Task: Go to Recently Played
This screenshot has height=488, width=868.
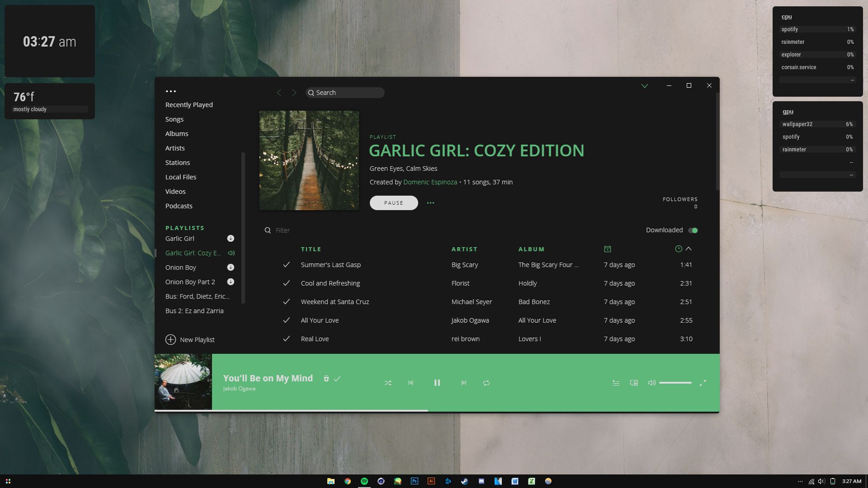Action: 189,104
